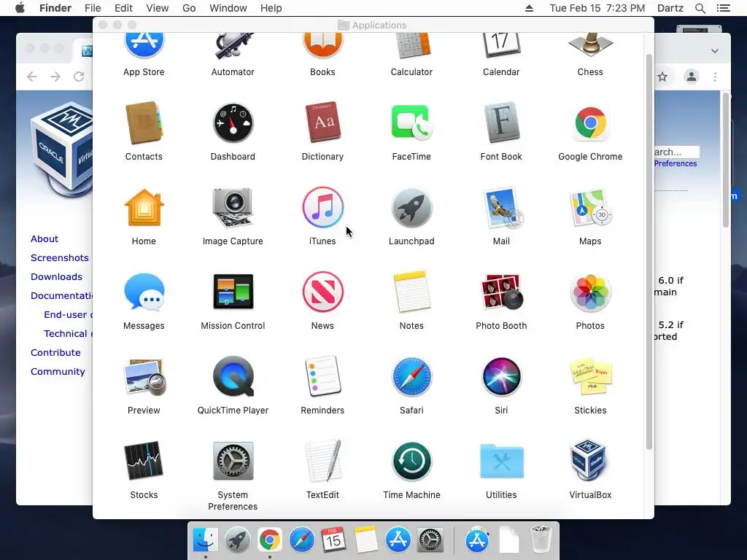Click the browser search field
Viewport: 747px width, 560px height.
[x=676, y=152]
